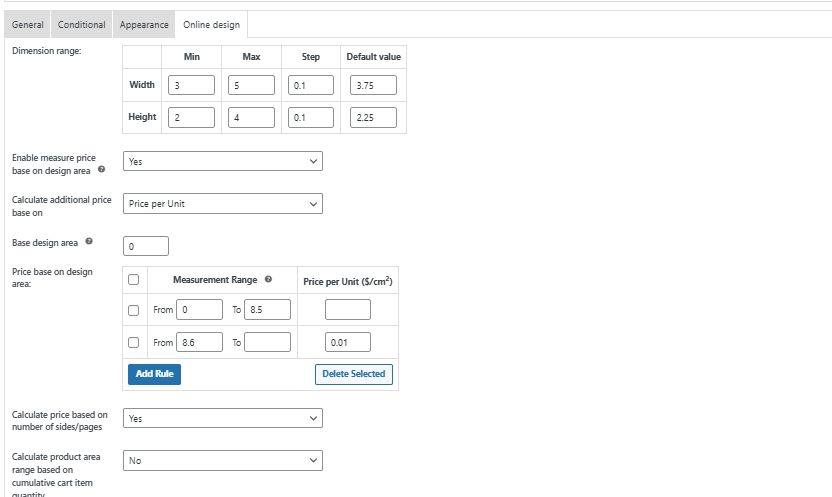
Task: Click help icon beside Measurement Range header
Action: pyautogui.click(x=269, y=280)
